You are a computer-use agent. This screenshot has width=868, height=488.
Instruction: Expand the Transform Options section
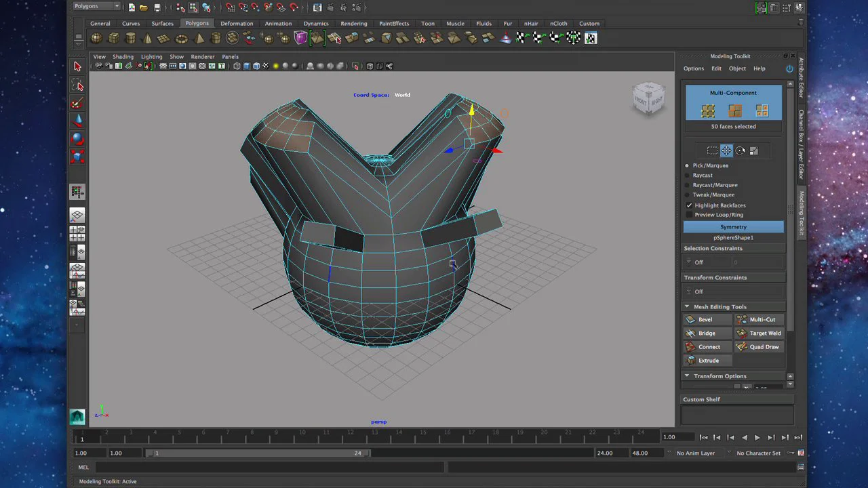point(687,375)
